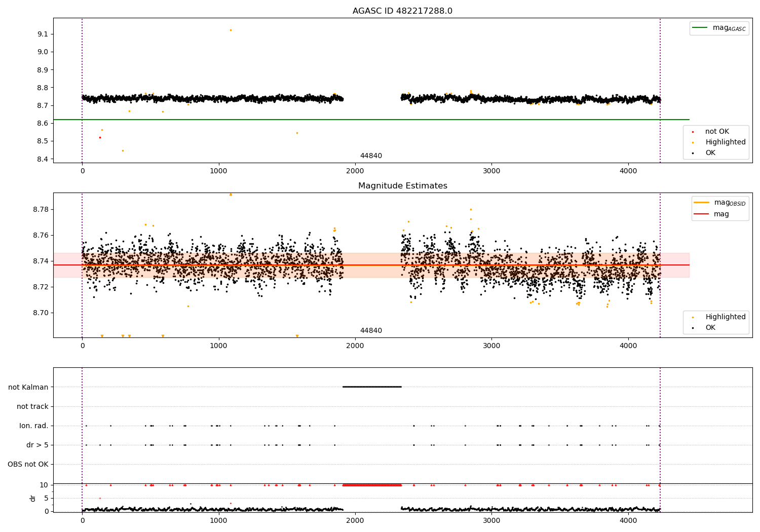The width and height of the screenshot is (760, 532).
Task: Click 'Highlighted' legend entry in top plot
Action: [x=726, y=142]
